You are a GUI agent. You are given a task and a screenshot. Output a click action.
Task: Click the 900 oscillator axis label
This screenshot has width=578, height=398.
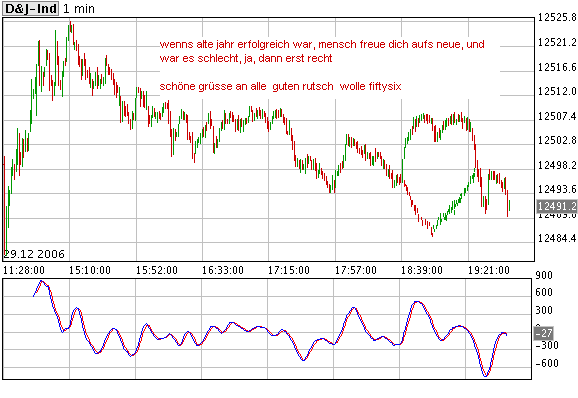(x=544, y=275)
